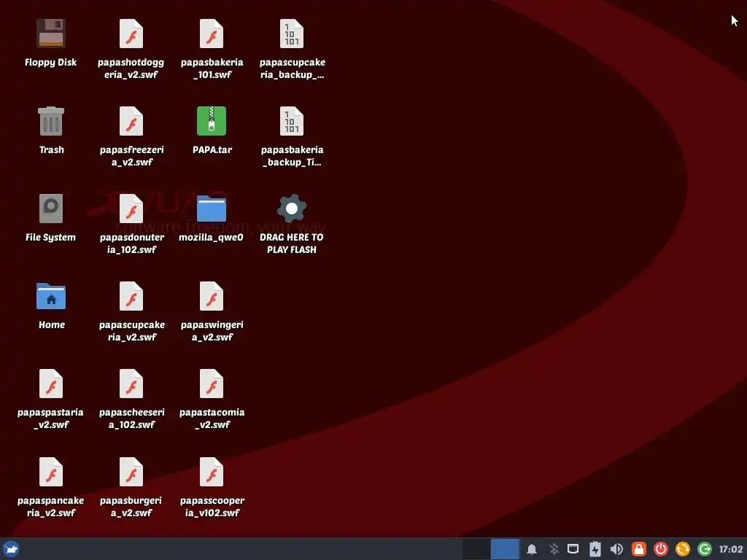Image resolution: width=747 pixels, height=560 pixels.
Task: Open the 17:02 clock in the panel
Action: click(731, 549)
